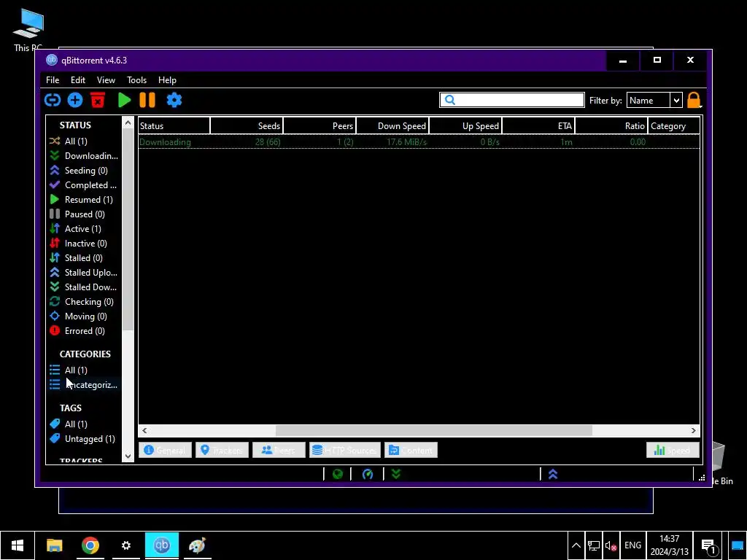Sort by Status column header

(174, 126)
